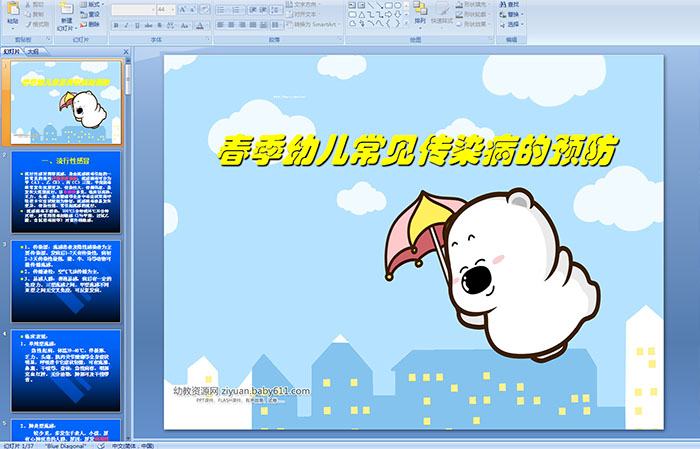
Task: Toggle Underline formatting
Action: (138, 25)
